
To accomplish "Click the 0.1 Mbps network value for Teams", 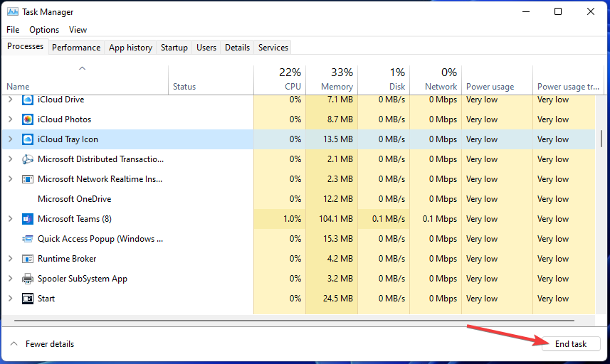I will tap(440, 219).
